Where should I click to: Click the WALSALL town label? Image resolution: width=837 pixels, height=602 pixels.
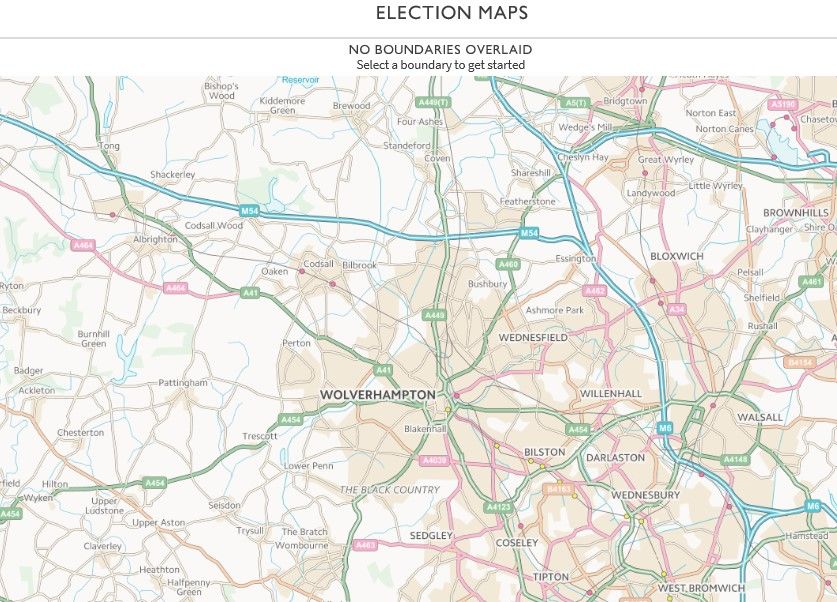(760, 417)
